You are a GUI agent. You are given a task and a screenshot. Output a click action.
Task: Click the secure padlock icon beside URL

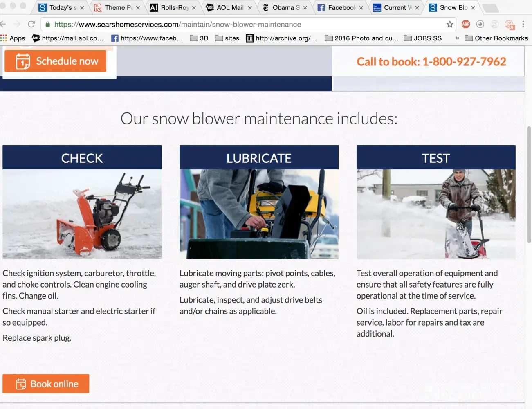point(48,25)
